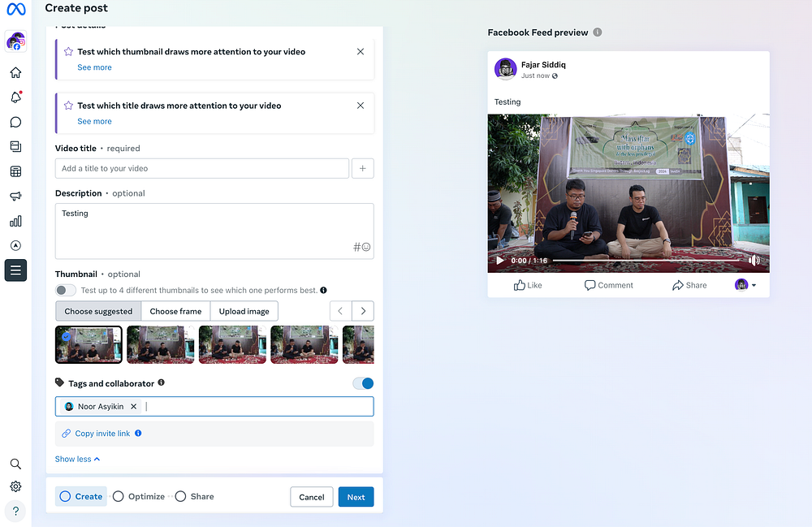
Task: Open profile dropdown in preview footer
Action: coord(745,285)
